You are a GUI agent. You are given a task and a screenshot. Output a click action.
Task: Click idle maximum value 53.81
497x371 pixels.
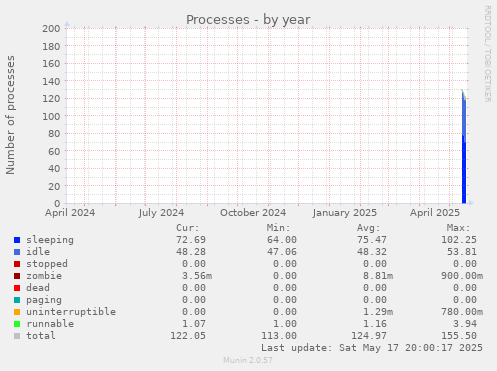pyautogui.click(x=462, y=252)
